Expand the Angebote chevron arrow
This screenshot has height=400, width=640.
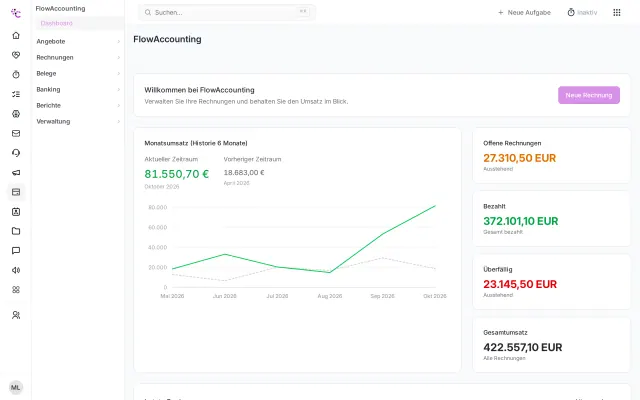(118, 42)
